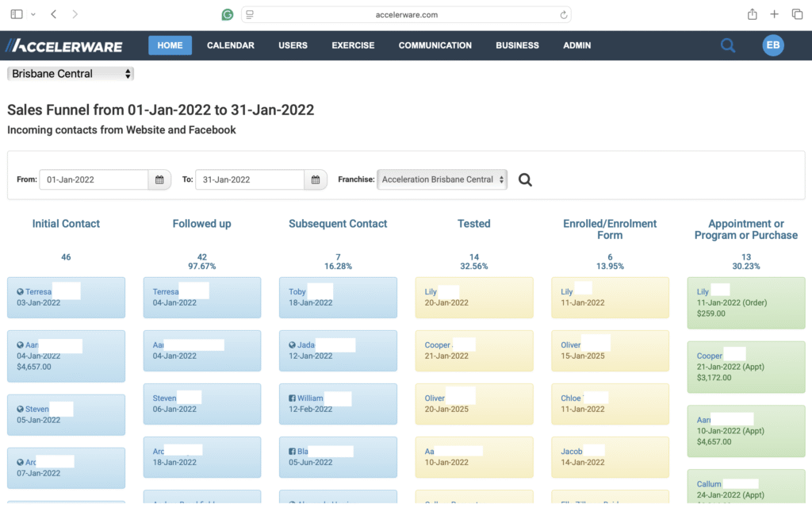Screen dimensions: 812x508
Task: Click the Safari reload page icon
Action: point(564,14)
